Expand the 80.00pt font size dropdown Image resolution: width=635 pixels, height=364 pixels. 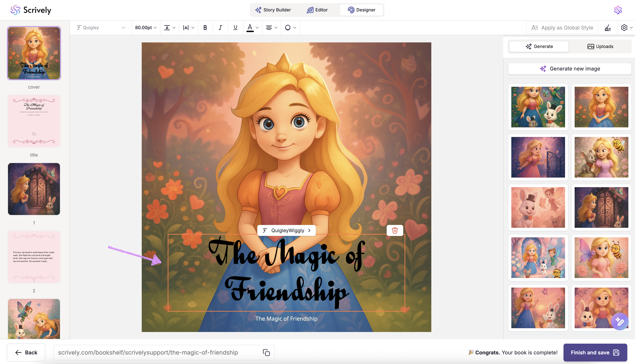pyautogui.click(x=146, y=28)
